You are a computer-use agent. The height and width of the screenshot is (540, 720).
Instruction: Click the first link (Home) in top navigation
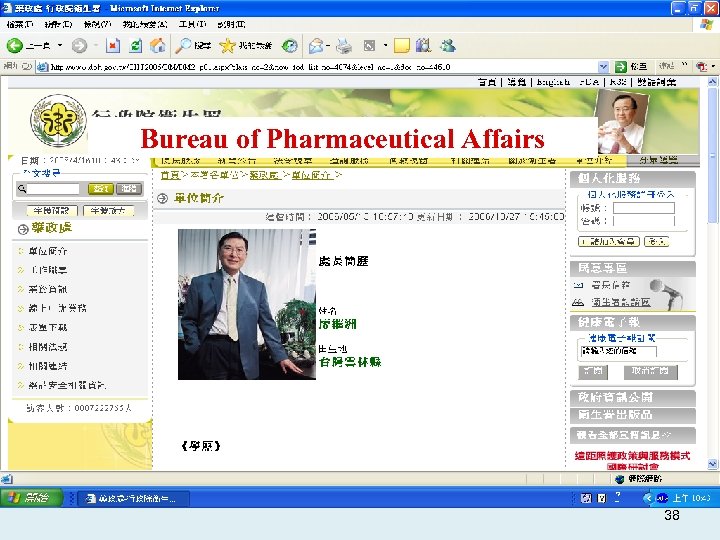(x=487, y=82)
